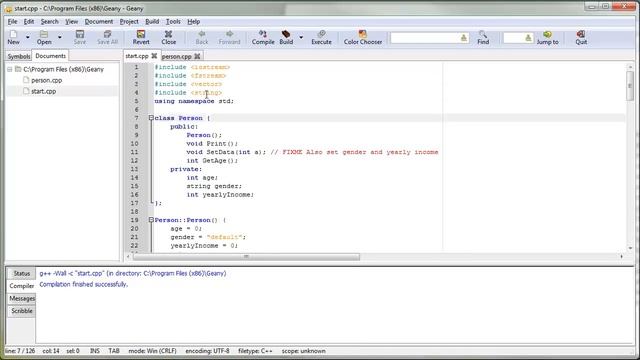The height and width of the screenshot is (360, 640).
Task: Collapse the class Person fold marker
Action: point(151,118)
